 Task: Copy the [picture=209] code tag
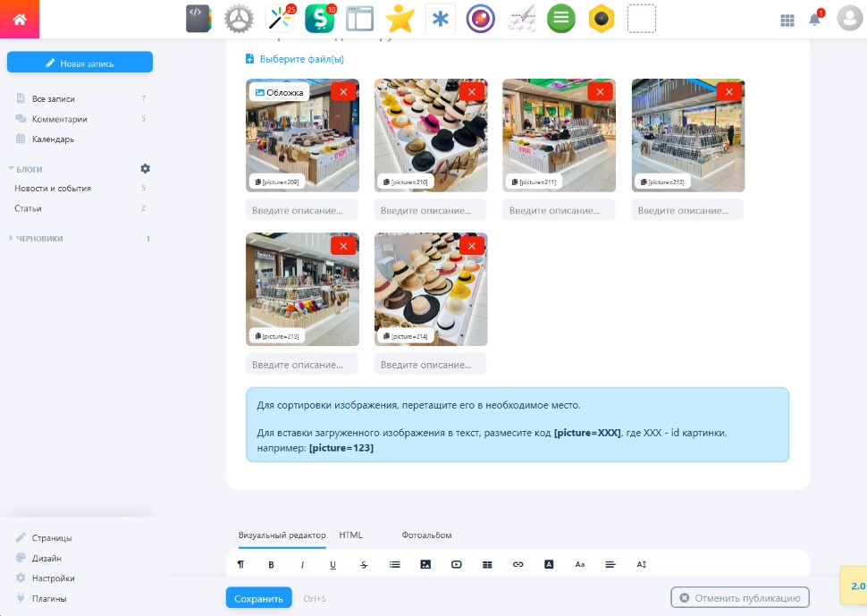(277, 181)
